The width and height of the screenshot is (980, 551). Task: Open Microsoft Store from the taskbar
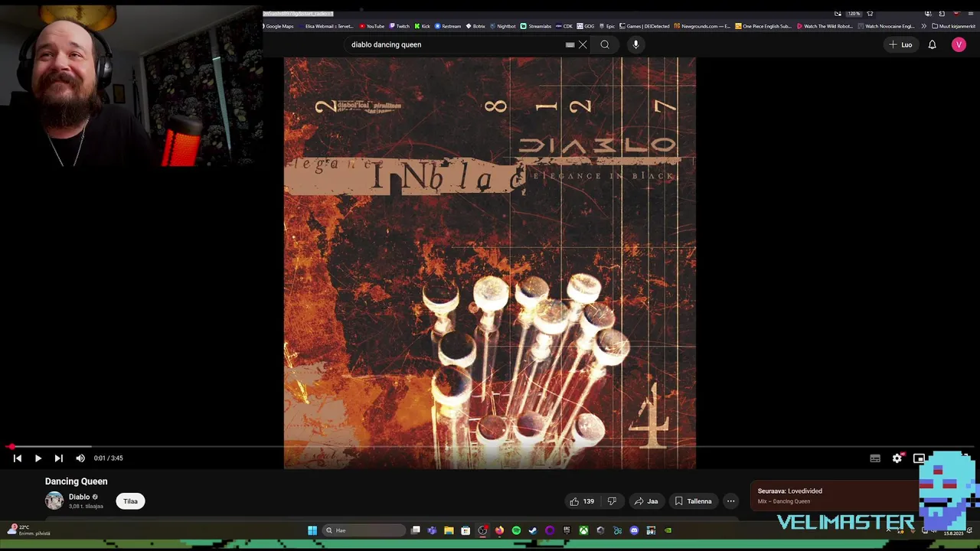(x=465, y=530)
